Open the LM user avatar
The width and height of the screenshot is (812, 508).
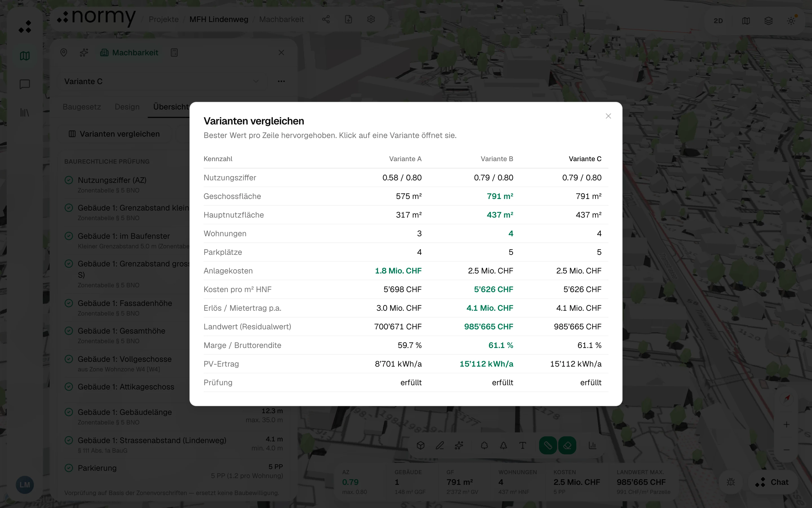25,485
